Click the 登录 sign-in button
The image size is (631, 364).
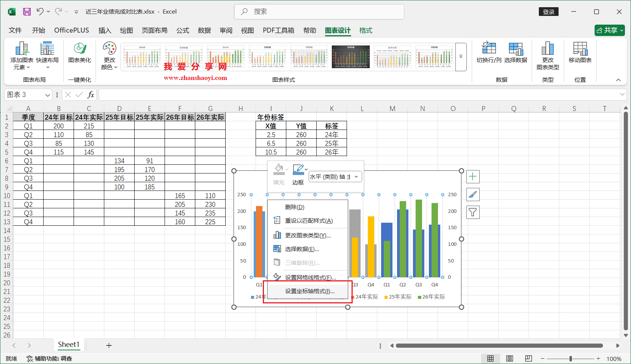click(x=549, y=12)
